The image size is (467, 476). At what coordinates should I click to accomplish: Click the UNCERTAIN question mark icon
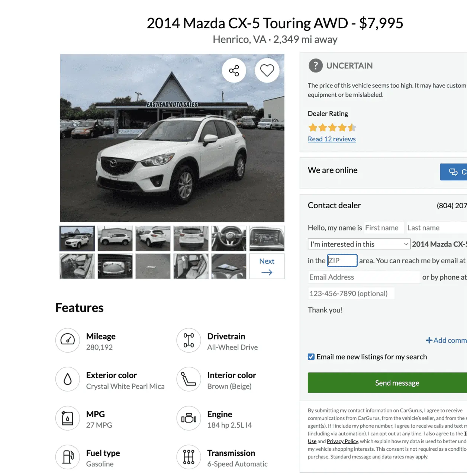tap(315, 66)
